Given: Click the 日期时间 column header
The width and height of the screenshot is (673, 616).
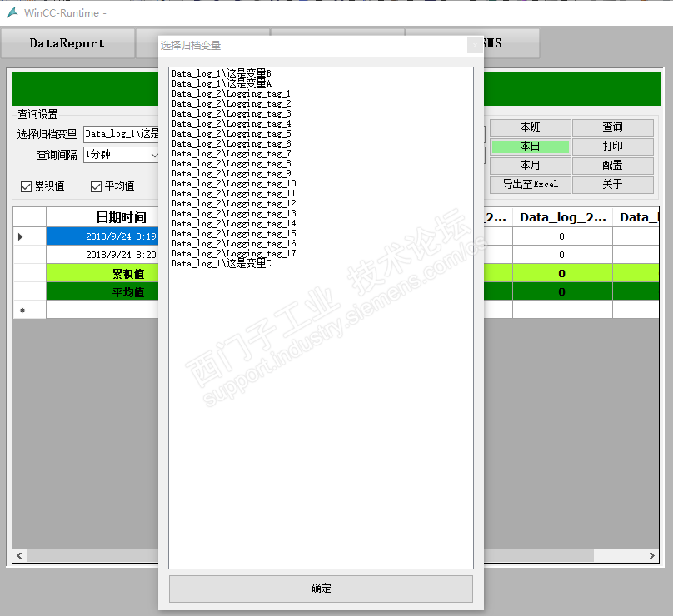Looking at the screenshot, I should [102, 217].
